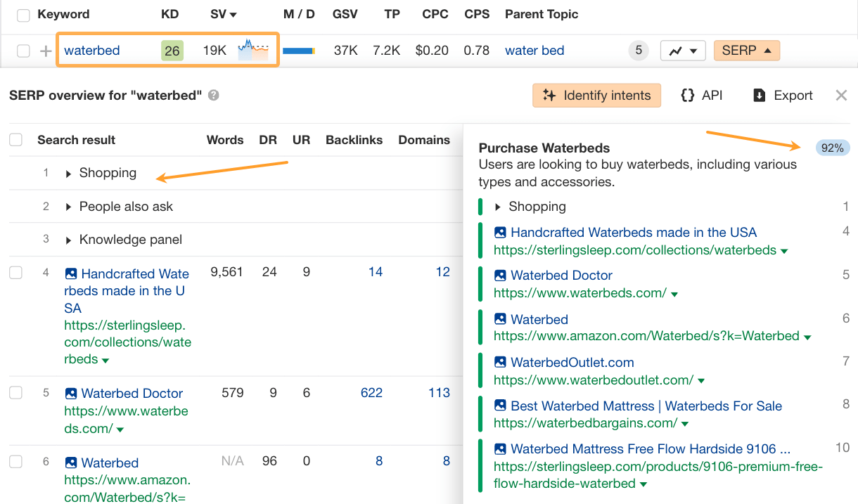Viewport: 858px width, 504px height.
Task: Click the image icon beside Handcrafted Waterbeds result
Action: tap(70, 272)
